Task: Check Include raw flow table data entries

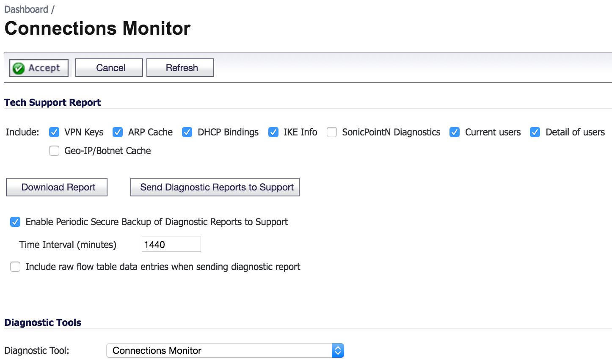Action: pos(15,267)
